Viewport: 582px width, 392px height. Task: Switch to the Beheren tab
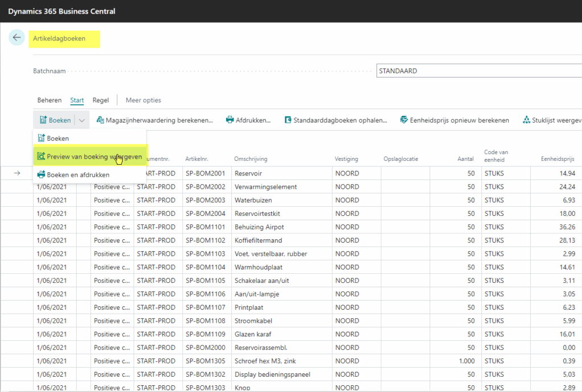[x=49, y=100]
